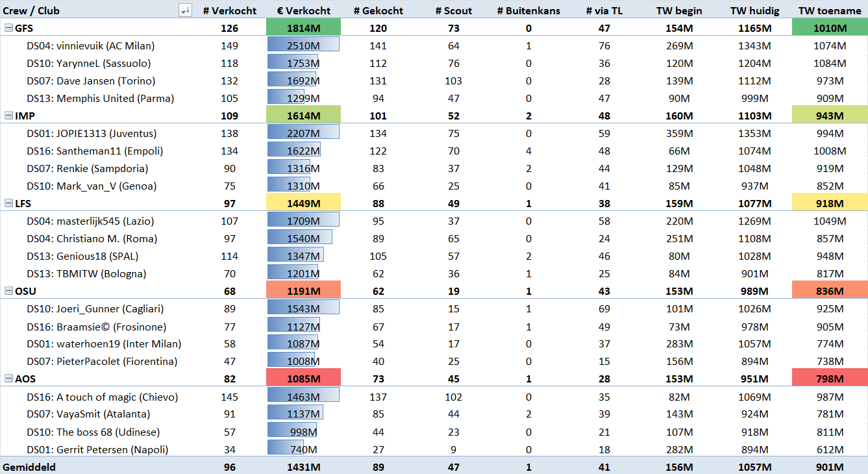This screenshot has width=868, height=474.
Task: Click # Verkocht value 149 for vinnievuik
Action: [x=229, y=45]
